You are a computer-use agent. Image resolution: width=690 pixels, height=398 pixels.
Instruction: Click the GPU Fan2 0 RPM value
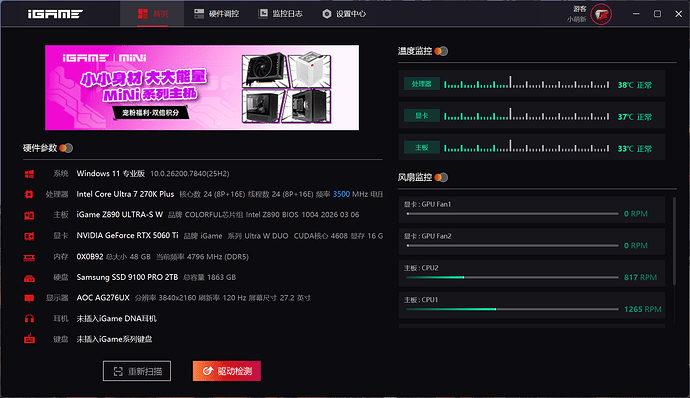636,246
